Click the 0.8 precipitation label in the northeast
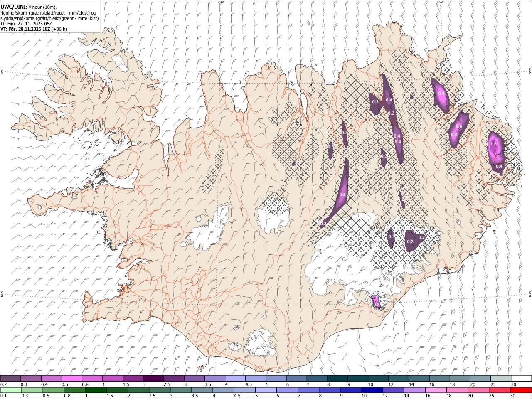 tap(441, 93)
